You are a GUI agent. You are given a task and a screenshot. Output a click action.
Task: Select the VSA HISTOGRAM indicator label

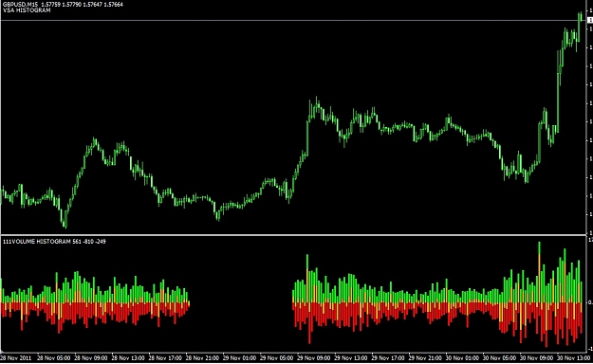click(27, 10)
